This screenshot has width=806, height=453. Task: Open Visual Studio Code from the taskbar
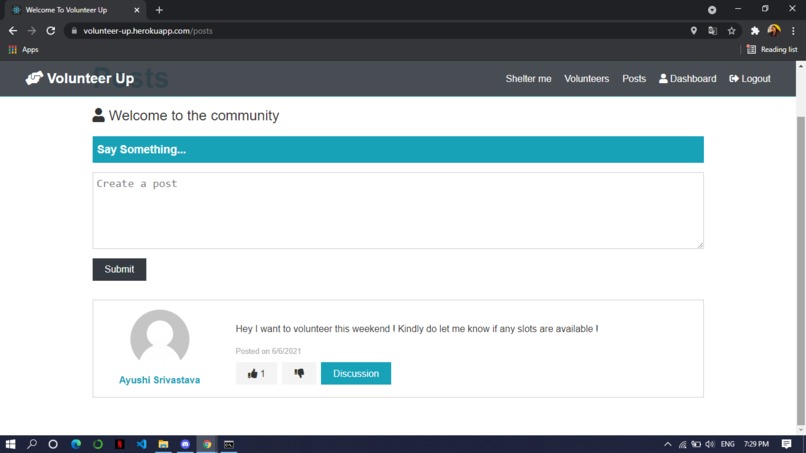(141, 444)
